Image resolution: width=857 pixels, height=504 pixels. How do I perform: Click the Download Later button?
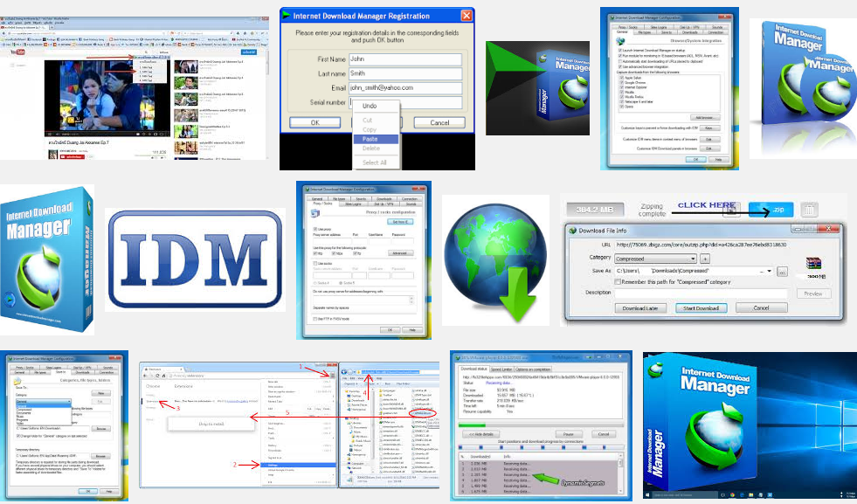pyautogui.click(x=640, y=307)
